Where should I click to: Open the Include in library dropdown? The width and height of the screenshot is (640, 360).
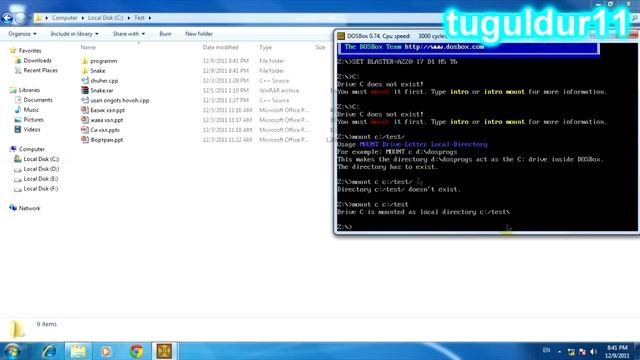coord(74,33)
